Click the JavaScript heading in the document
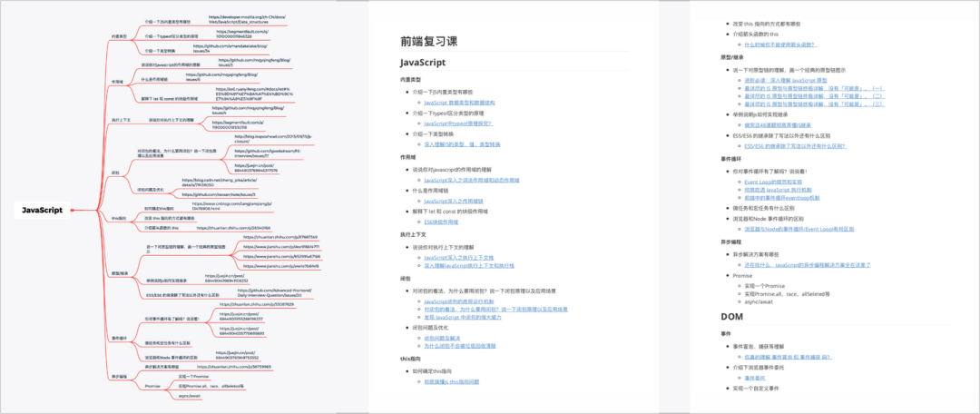The image size is (980, 414). click(423, 63)
